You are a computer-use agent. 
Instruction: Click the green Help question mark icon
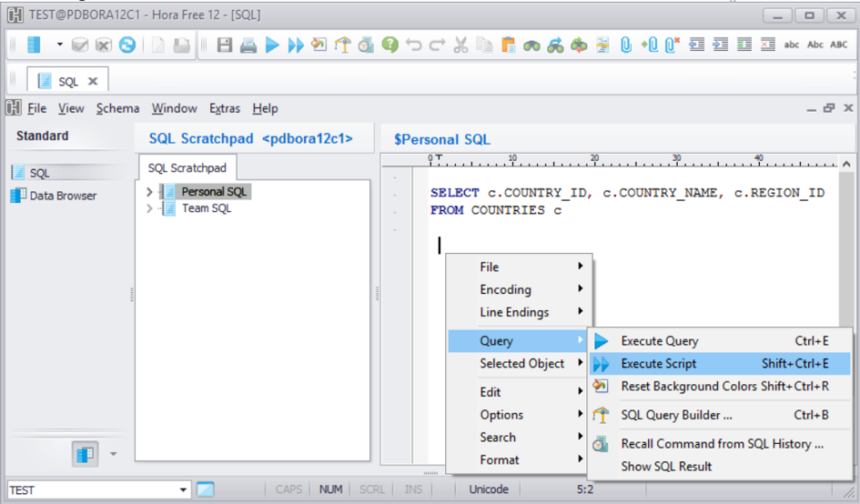tap(390, 45)
